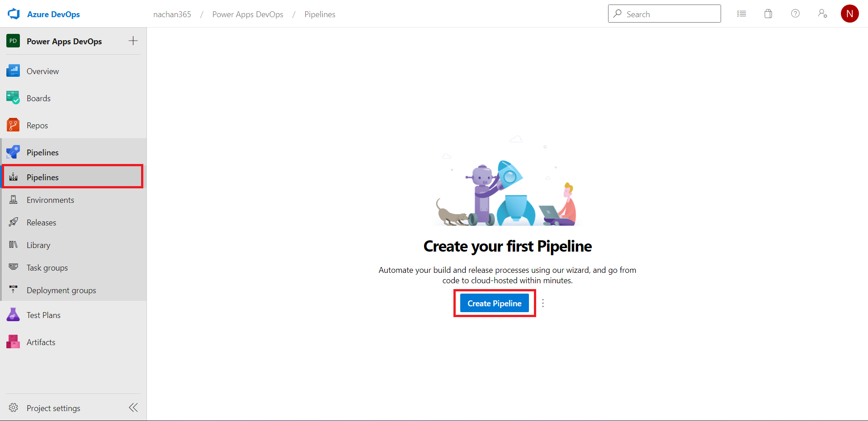The width and height of the screenshot is (868, 421).
Task: Click the Azure DevOps logo icon
Action: point(14,14)
